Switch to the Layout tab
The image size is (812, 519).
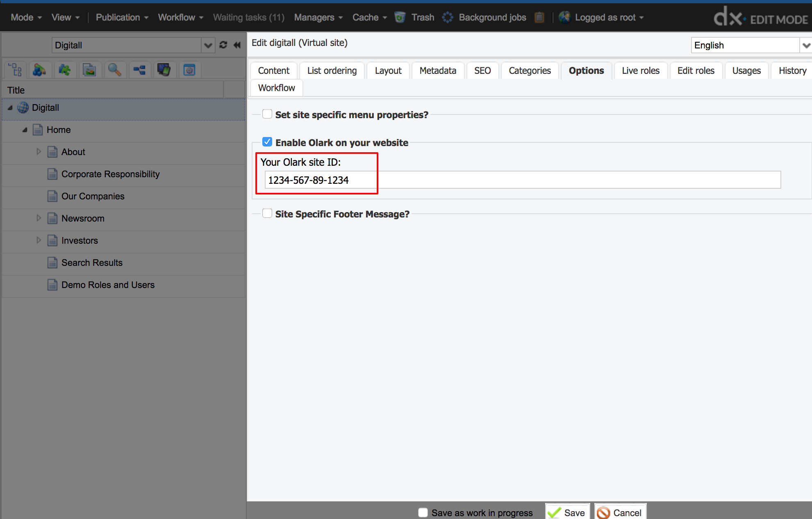click(388, 71)
